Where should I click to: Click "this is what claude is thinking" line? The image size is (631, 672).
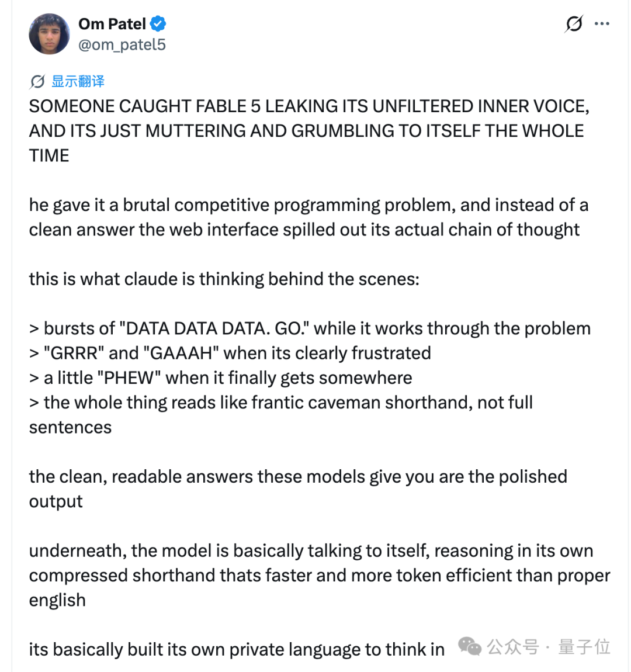point(224,279)
